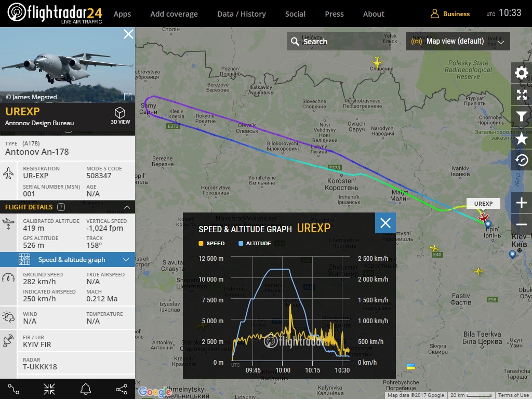Screen dimensions: 532x399
Task: Open the playback history icon
Action: click(521, 161)
